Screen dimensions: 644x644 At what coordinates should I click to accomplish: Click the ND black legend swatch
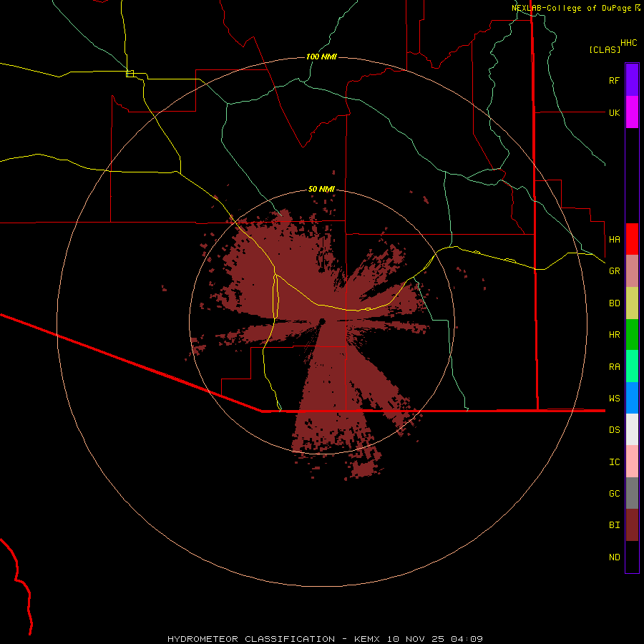(x=632, y=557)
